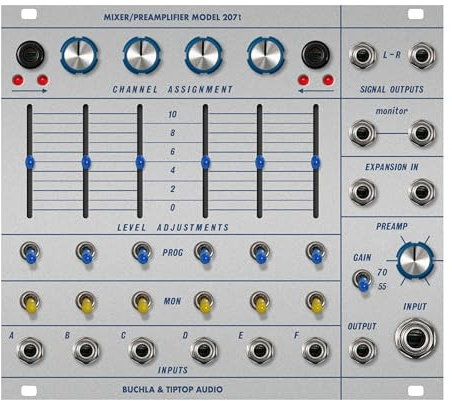Click the input B jack
This screenshot has width=452, height=401.
(x=86, y=351)
